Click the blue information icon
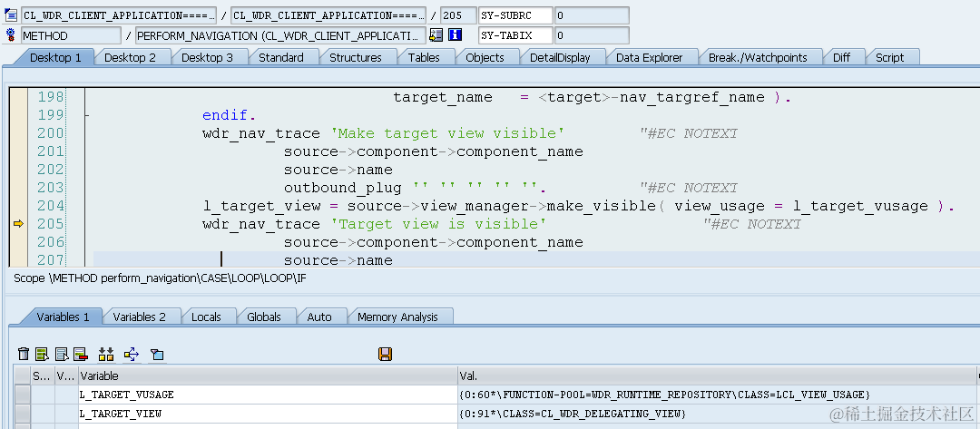Image resolution: width=980 pixels, height=429 pixels. coord(455,35)
